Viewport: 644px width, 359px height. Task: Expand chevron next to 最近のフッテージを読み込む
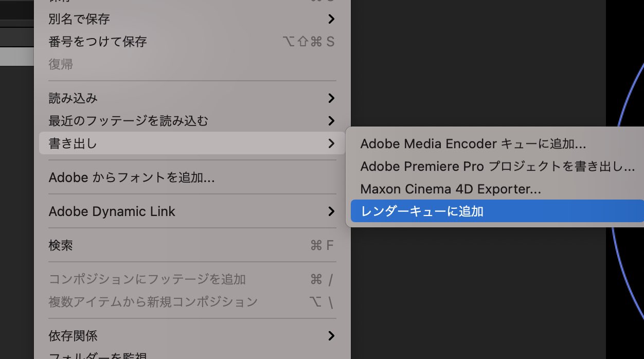click(x=331, y=121)
